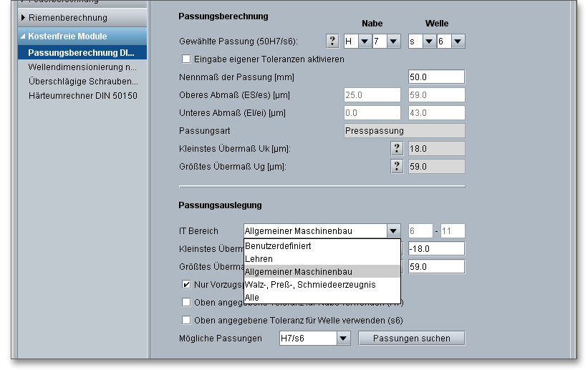588x370 pixels.
Task: Open Härteumrechner DIN 50150 module
Action: (x=82, y=95)
